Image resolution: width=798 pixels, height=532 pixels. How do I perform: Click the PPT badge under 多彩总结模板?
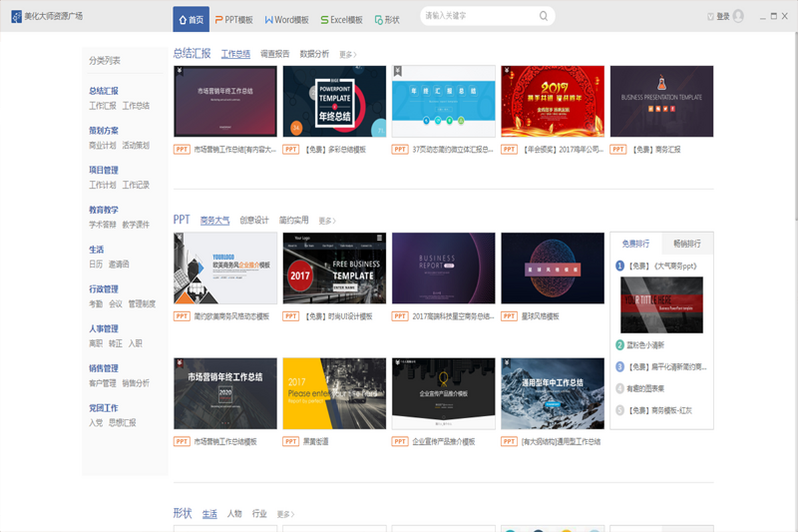[291, 150]
